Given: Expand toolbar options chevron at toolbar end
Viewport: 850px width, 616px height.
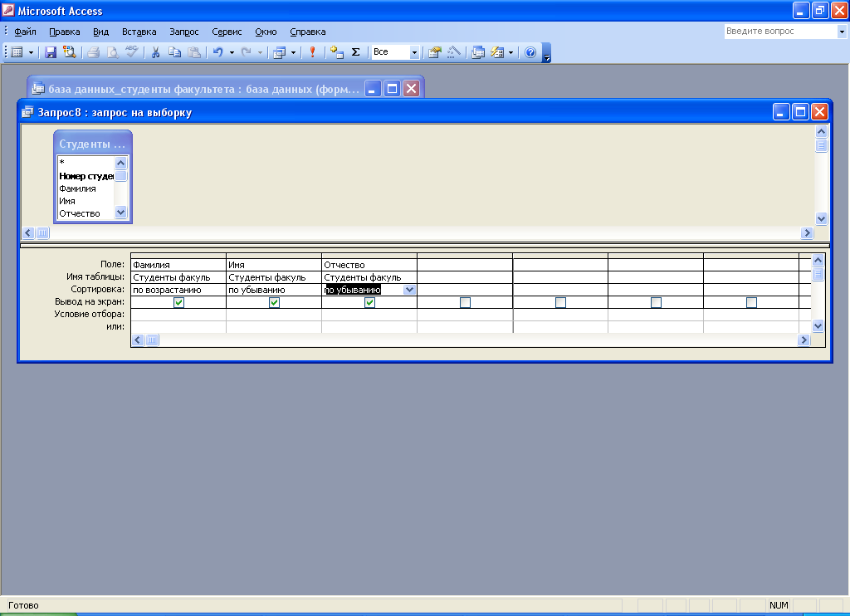Looking at the screenshot, I should coord(547,52).
